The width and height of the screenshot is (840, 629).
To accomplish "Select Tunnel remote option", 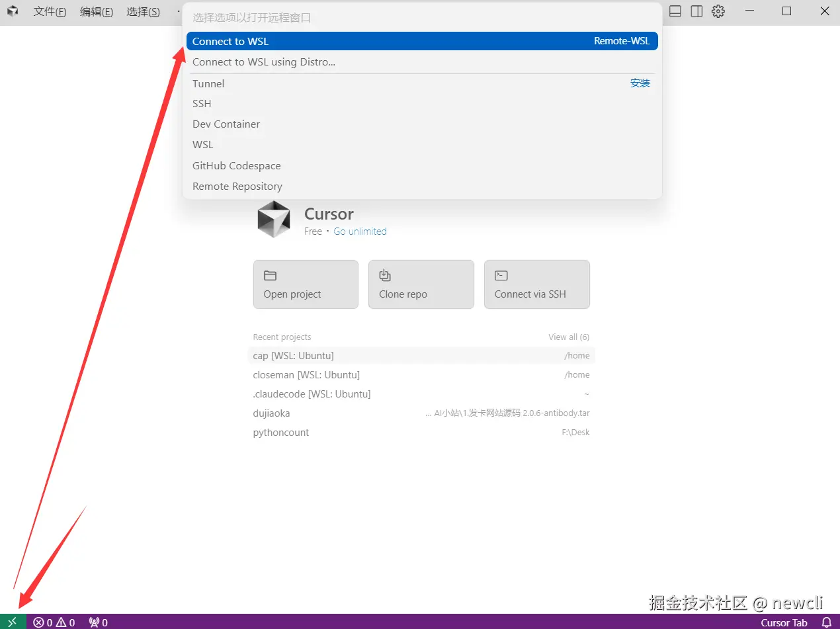I will [422, 83].
